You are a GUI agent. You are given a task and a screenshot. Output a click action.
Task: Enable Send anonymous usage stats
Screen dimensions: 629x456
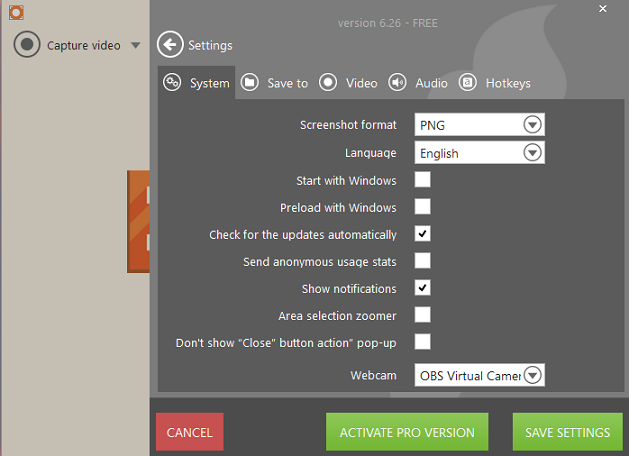pos(422,261)
